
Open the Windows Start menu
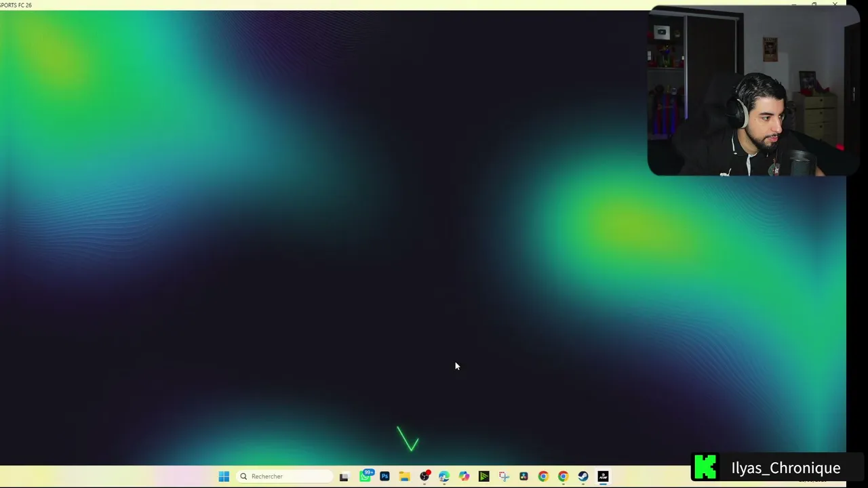[x=224, y=476]
